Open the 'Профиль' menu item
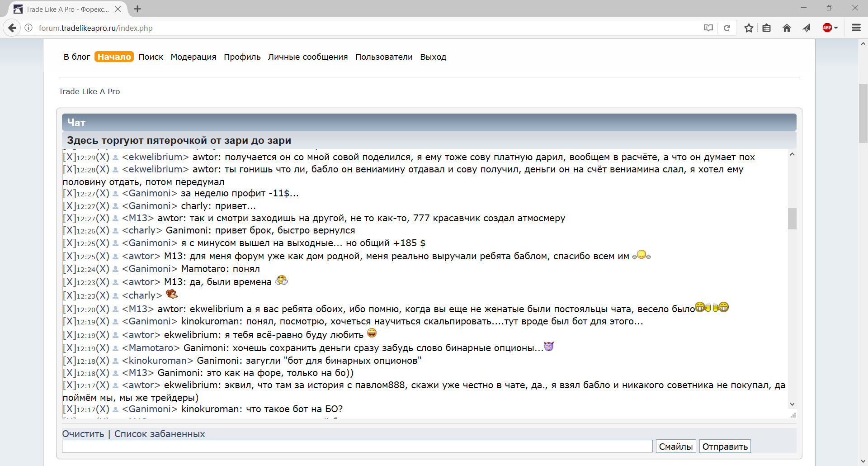868x466 pixels. 242,57
